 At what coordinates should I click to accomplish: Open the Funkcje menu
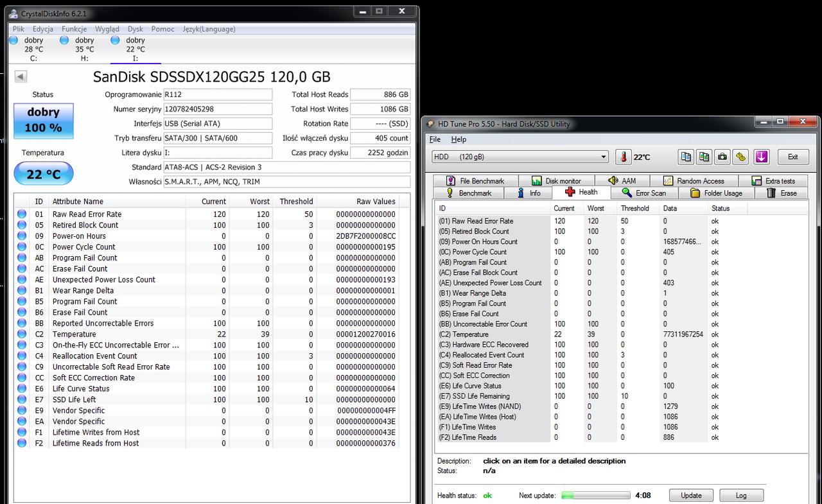coord(74,29)
